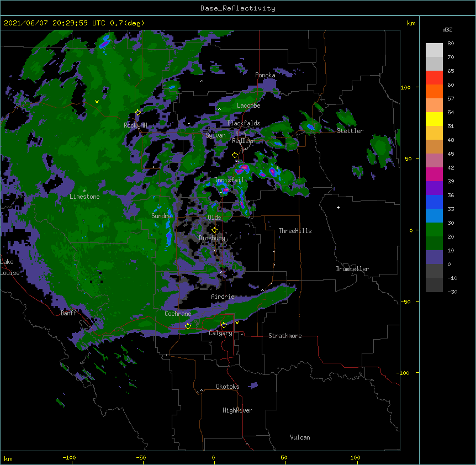Choose the Sylvan label
The height and width of the screenshot is (465, 476).
[x=215, y=135]
